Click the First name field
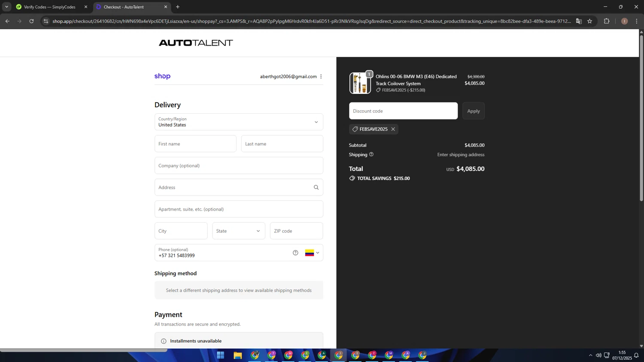This screenshot has height=362, width=644. click(195, 144)
